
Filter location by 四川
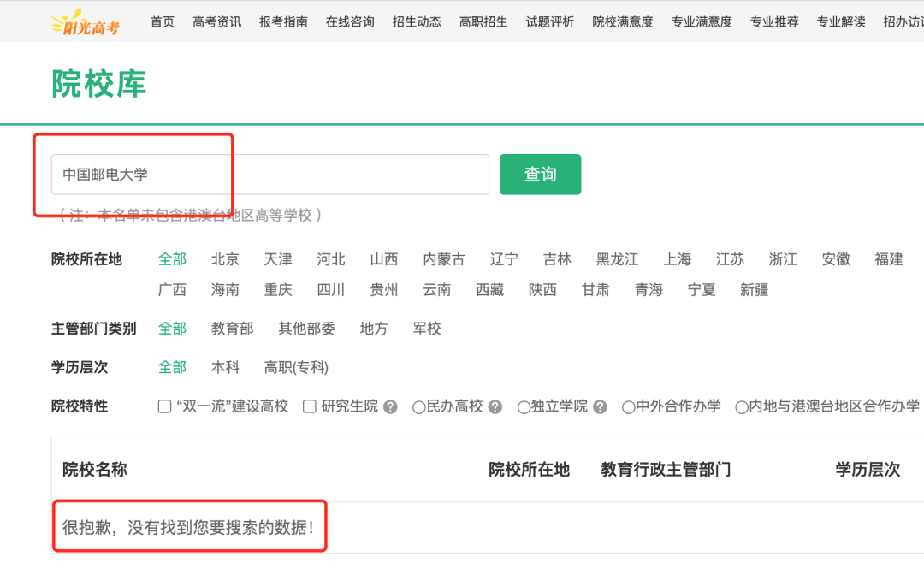coord(331,290)
